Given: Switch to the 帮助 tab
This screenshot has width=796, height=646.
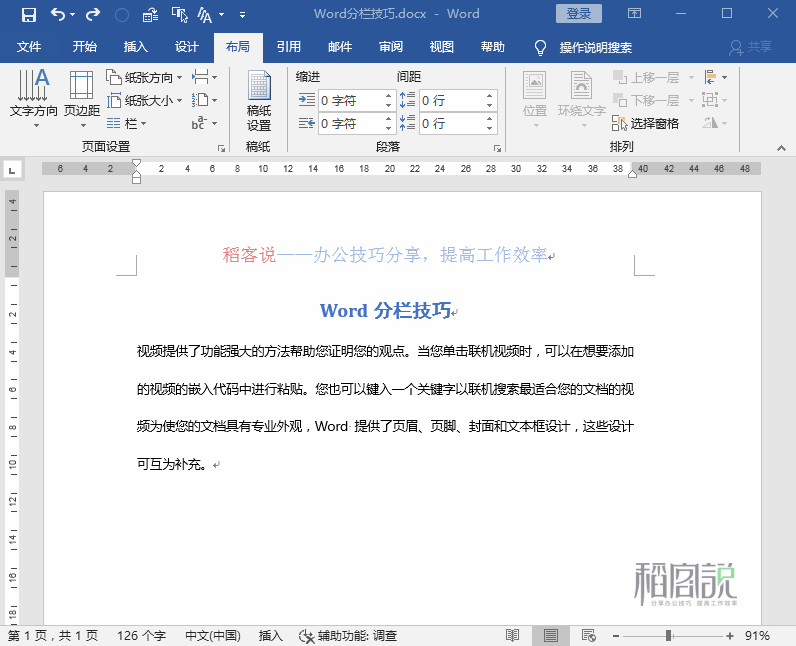Looking at the screenshot, I should (x=493, y=47).
